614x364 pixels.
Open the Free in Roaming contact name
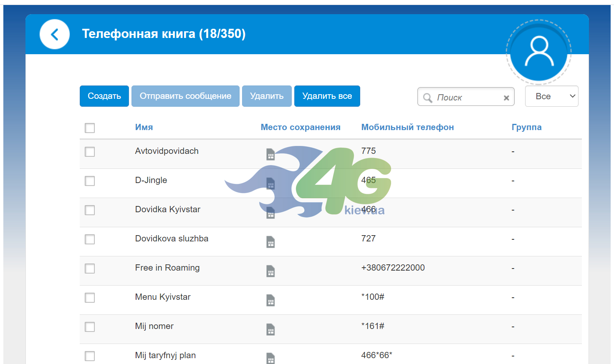coord(167,268)
